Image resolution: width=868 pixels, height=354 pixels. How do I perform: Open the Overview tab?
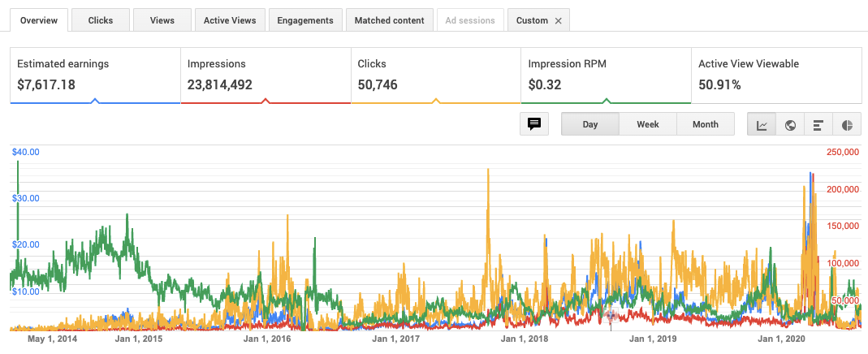pyautogui.click(x=38, y=20)
